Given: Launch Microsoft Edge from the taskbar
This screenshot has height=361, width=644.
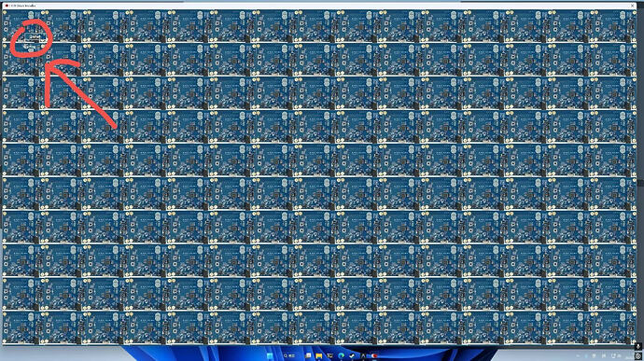Looking at the screenshot, I should tap(341, 355).
